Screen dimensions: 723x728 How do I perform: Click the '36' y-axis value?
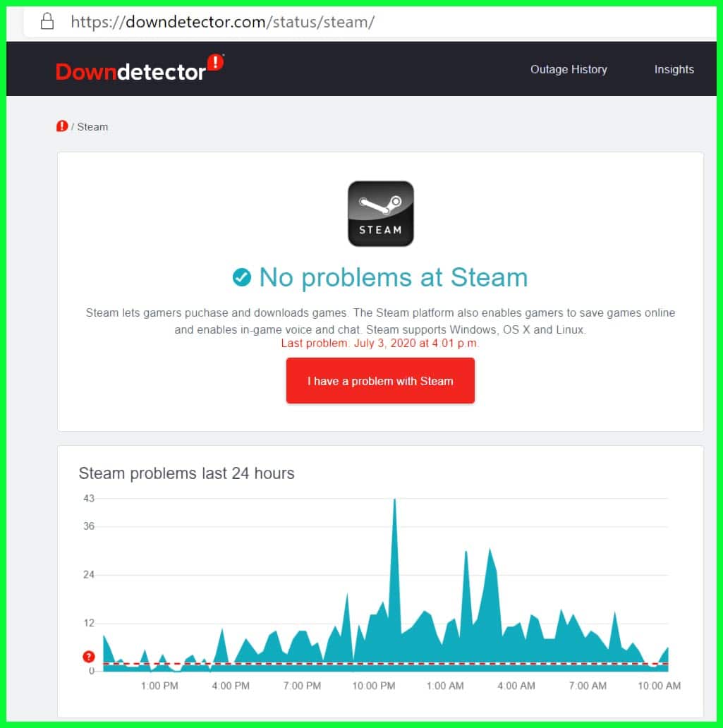point(89,526)
